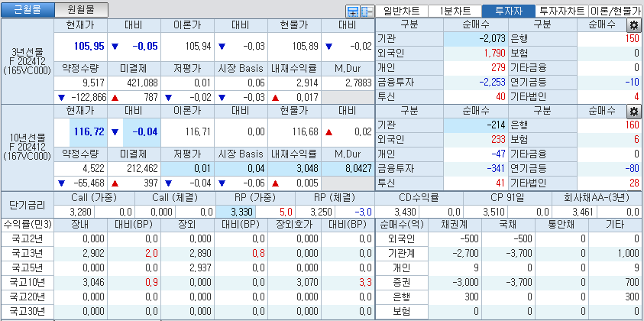Click the 수익률(민3) header cell
Image resolution: width=644 pixels, height=321 pixels.
28,225
